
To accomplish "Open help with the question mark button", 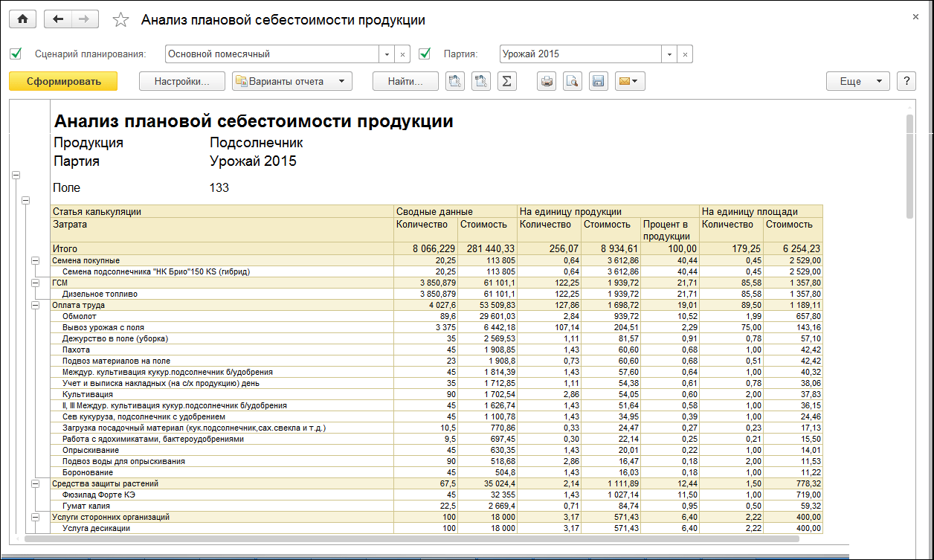I will click(905, 81).
